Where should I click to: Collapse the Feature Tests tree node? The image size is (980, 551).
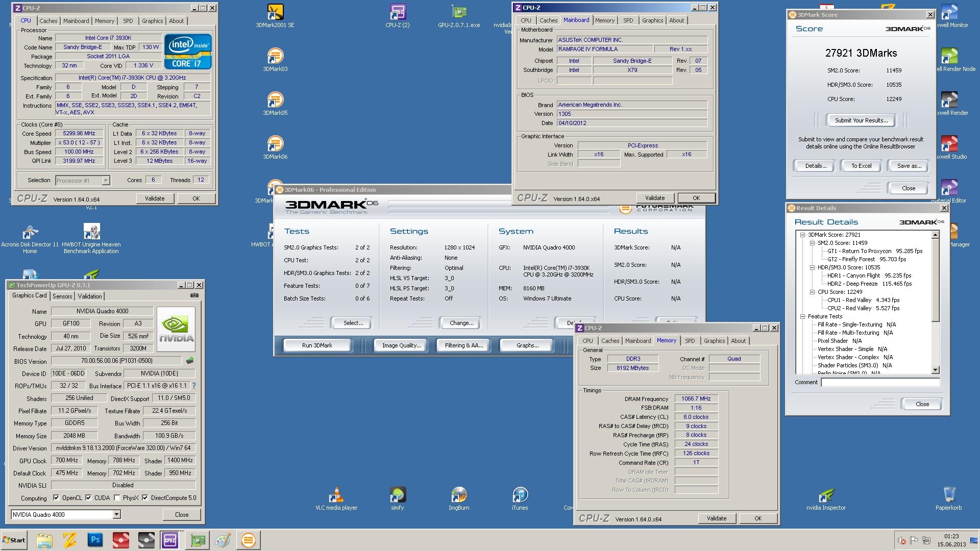[x=803, y=316]
